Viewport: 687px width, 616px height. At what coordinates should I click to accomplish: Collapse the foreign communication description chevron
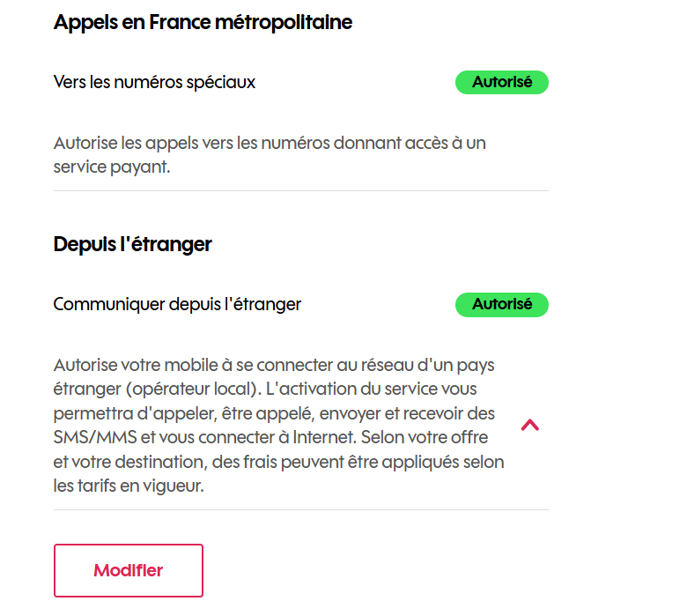pos(529,425)
